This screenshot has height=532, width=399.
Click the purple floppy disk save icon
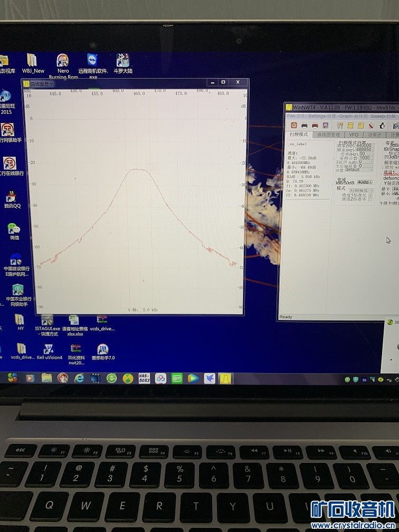point(325,126)
